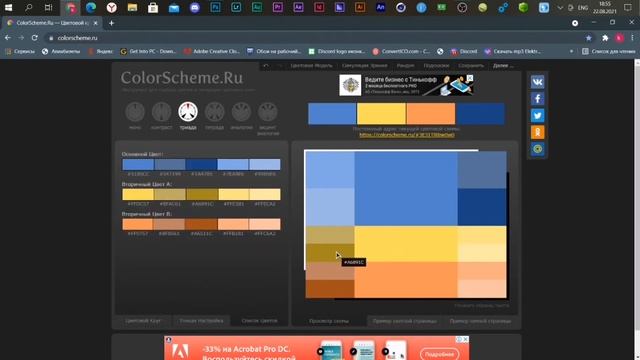Click the undo arrow in ColorScheme toolbar

266,66
